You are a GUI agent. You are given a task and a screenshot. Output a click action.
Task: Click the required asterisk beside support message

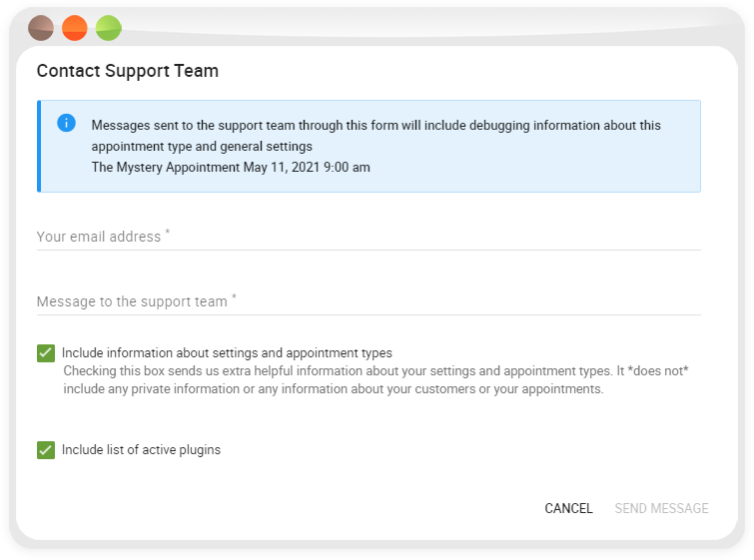(234, 296)
